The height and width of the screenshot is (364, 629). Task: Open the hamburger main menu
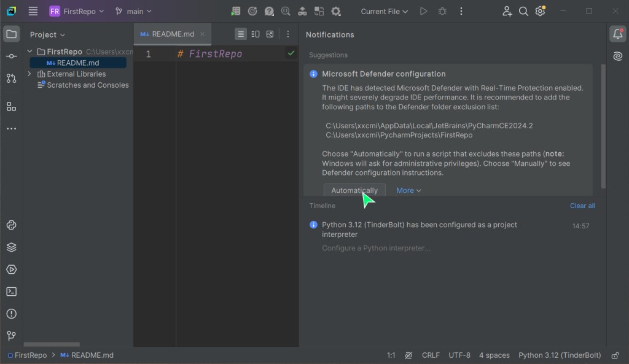coord(33,11)
